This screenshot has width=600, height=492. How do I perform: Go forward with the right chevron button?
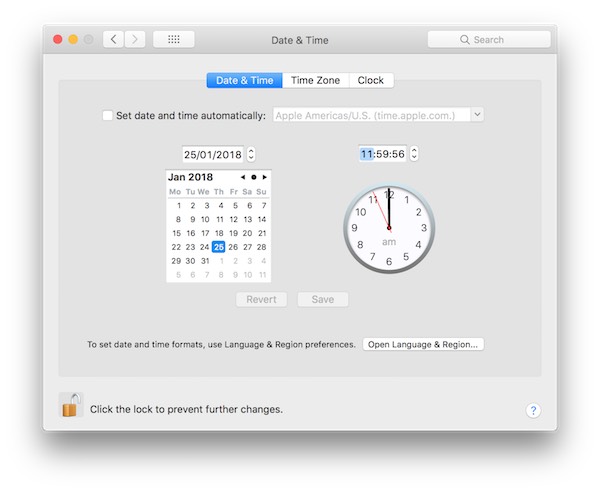tap(135, 39)
